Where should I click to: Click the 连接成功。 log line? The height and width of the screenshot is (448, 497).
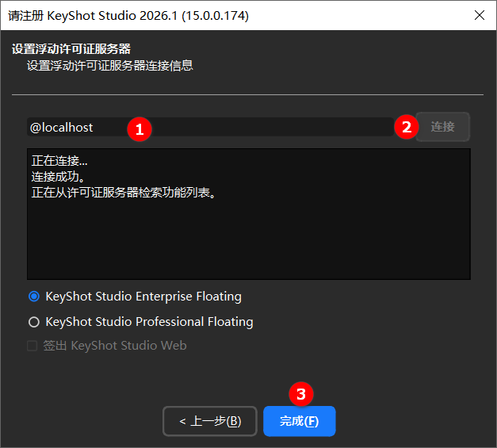(x=59, y=177)
